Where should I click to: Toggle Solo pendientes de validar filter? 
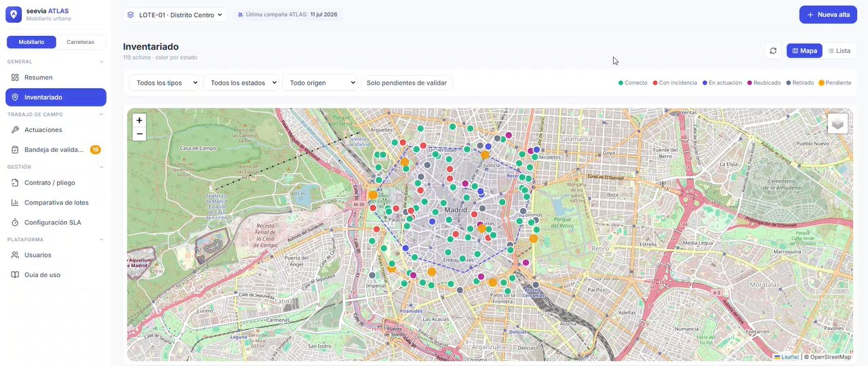click(x=407, y=83)
